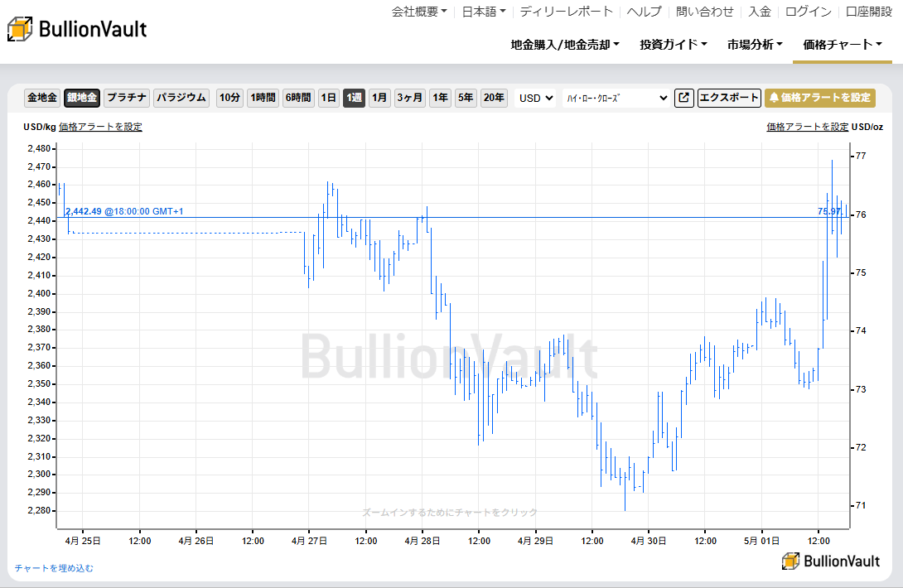Select 銀地金 (silver) metal button
This screenshot has width=903, height=588.
(82, 98)
